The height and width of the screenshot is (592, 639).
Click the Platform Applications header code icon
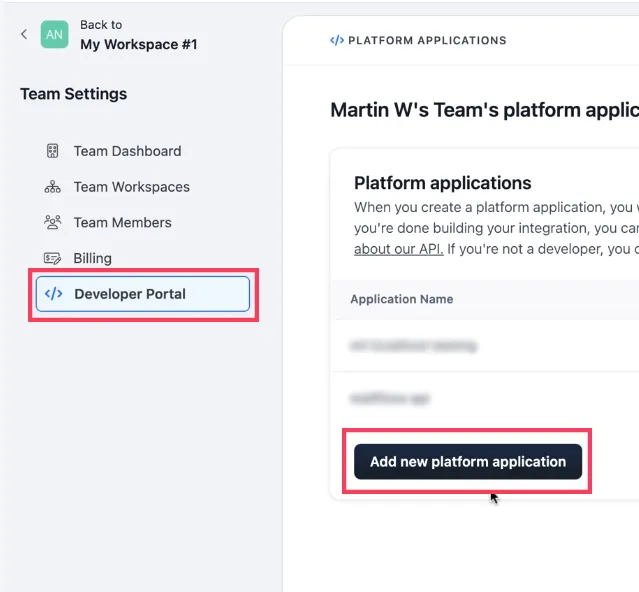337,40
